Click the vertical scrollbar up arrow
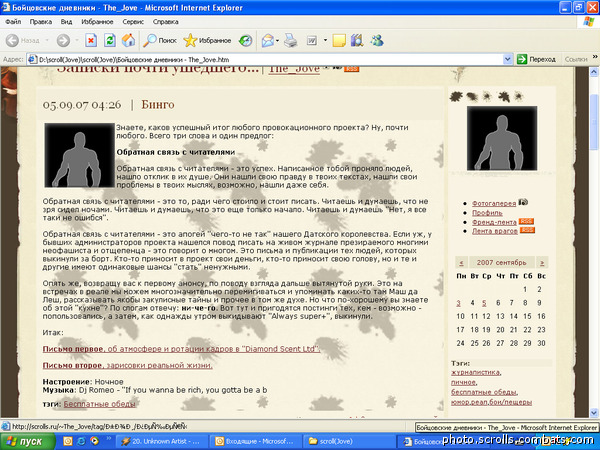 594,72
